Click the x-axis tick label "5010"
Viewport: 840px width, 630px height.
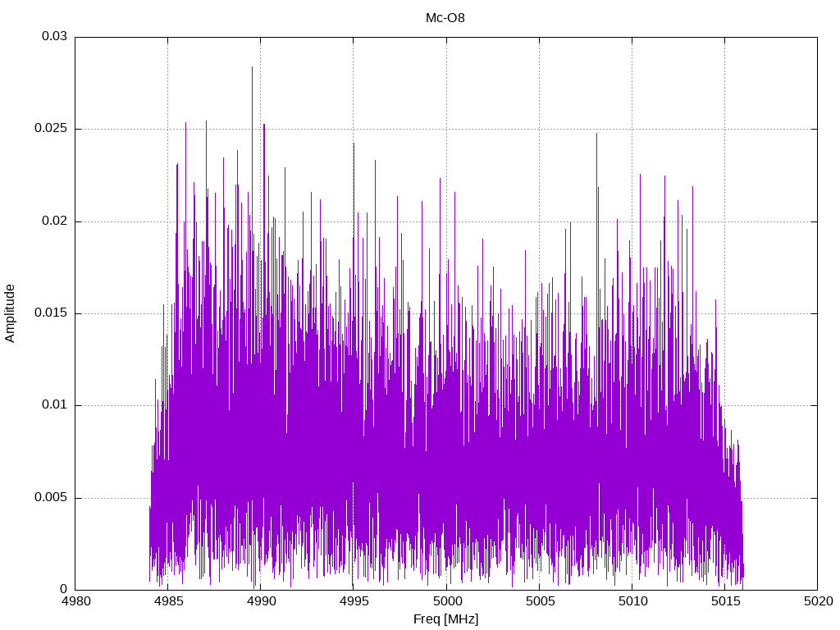point(632,601)
